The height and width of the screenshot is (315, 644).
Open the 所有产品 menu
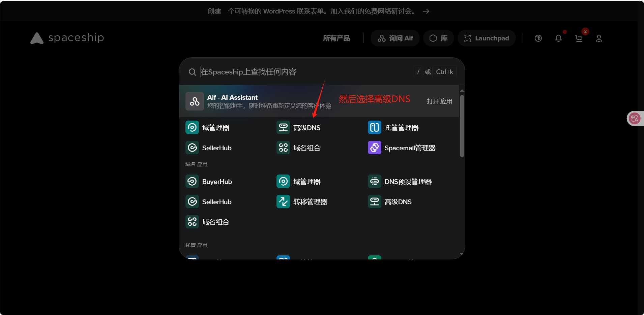pyautogui.click(x=336, y=38)
